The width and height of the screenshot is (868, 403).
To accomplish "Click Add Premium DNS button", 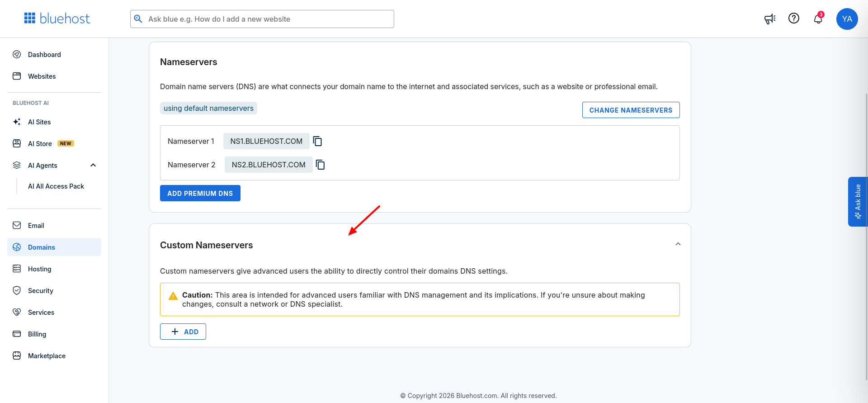I will pos(200,193).
